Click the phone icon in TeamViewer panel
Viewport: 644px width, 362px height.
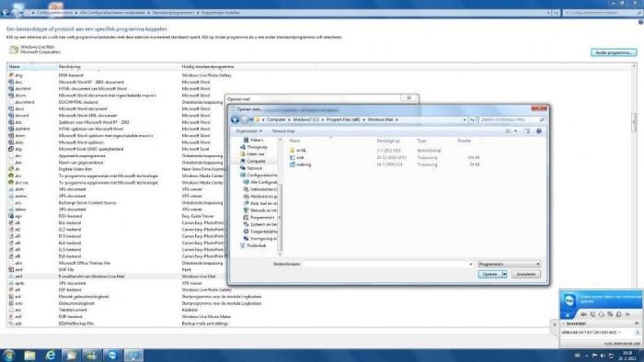point(592,314)
